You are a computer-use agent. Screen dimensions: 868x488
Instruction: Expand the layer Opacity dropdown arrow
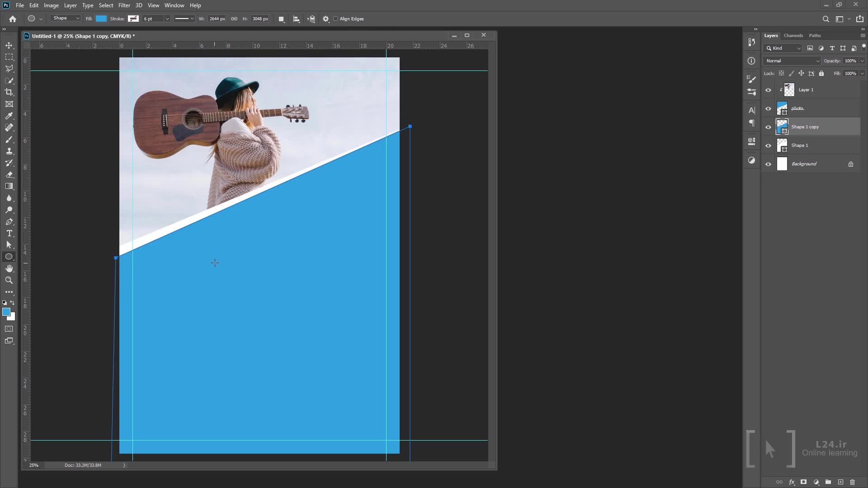click(862, 61)
